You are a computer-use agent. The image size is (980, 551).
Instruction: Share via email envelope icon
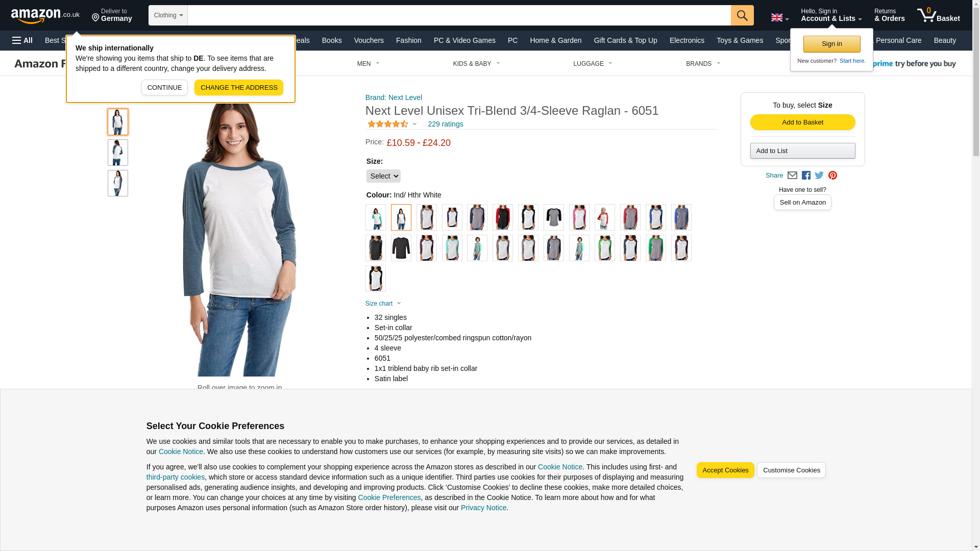[792, 176]
